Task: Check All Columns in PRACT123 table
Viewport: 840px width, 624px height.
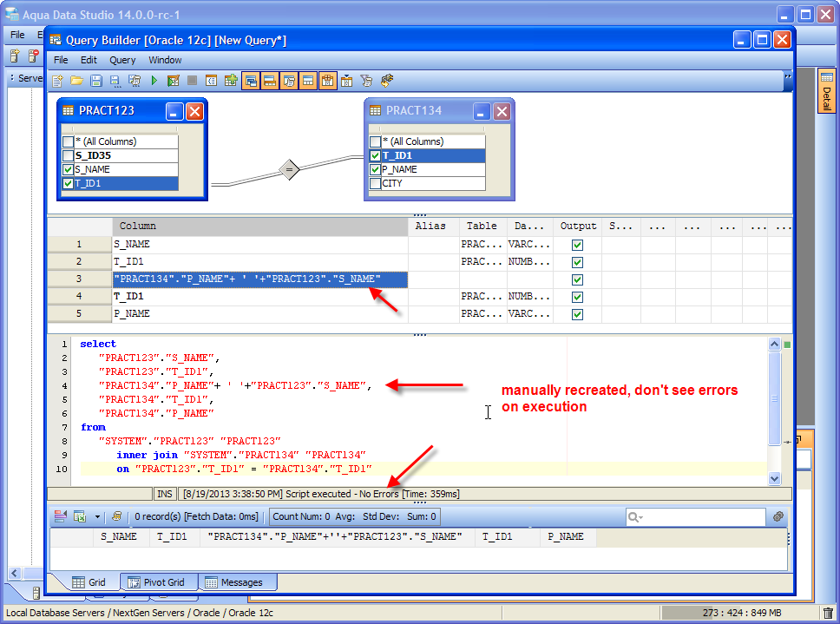Action: coord(68,141)
